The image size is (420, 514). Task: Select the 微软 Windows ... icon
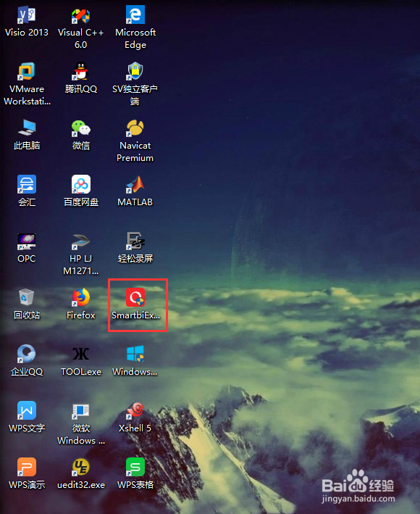point(81,410)
